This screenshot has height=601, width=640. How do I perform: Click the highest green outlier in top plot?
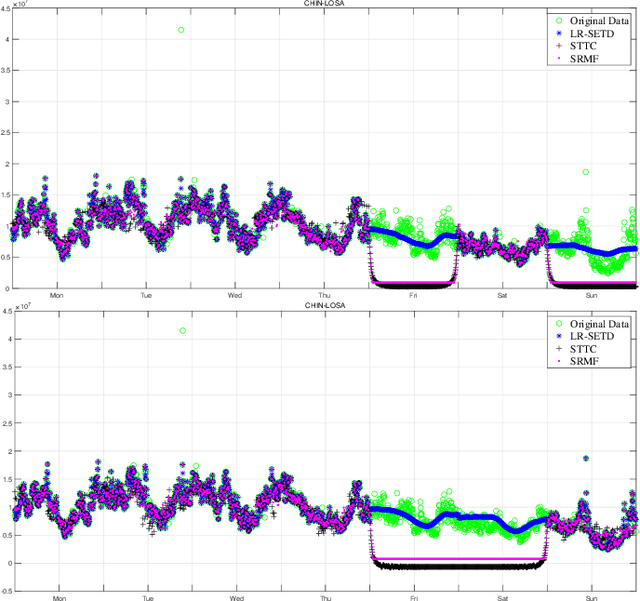(x=181, y=30)
